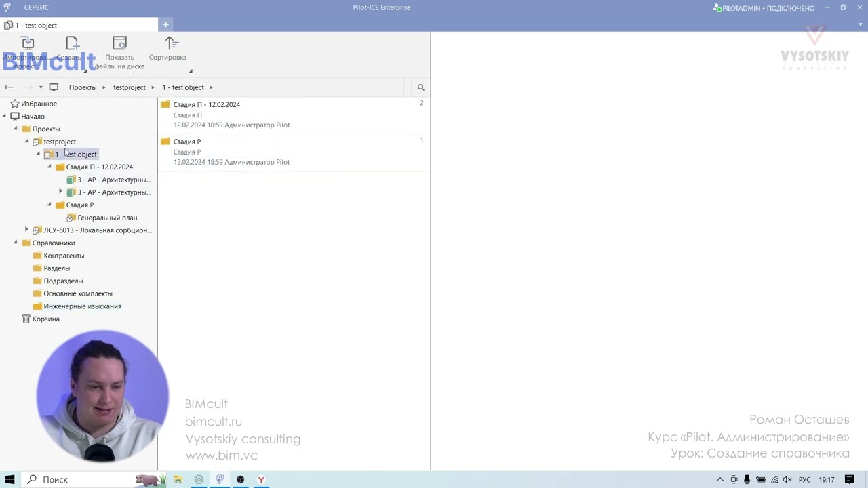Select ЛСУ-6013 - Локальная сорбцион... tree item

[98, 230]
